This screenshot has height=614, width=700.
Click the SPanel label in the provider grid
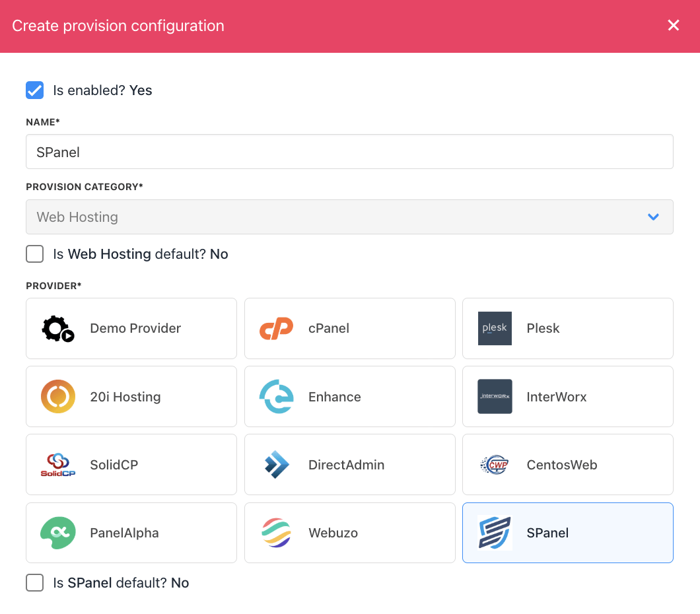[x=547, y=533]
